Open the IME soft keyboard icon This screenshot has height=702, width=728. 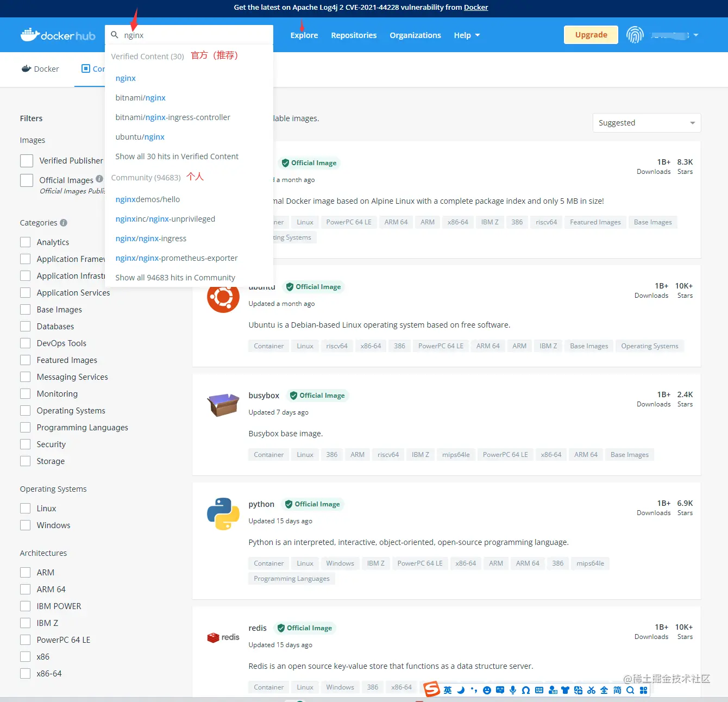[x=539, y=690]
